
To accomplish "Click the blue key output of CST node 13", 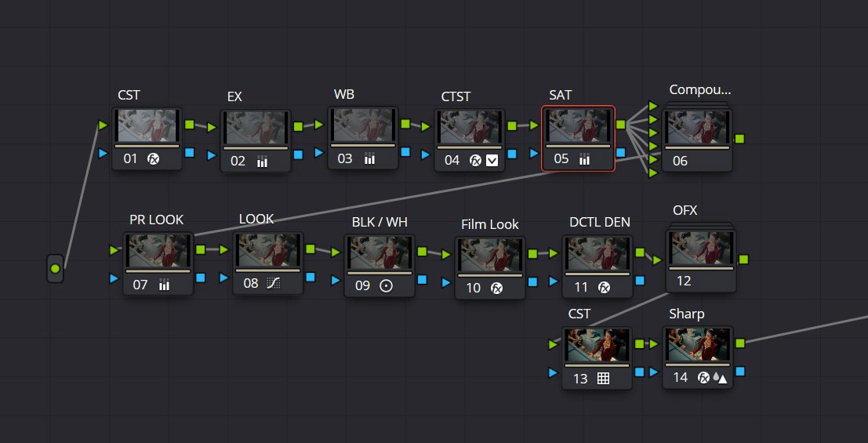I will (639, 372).
